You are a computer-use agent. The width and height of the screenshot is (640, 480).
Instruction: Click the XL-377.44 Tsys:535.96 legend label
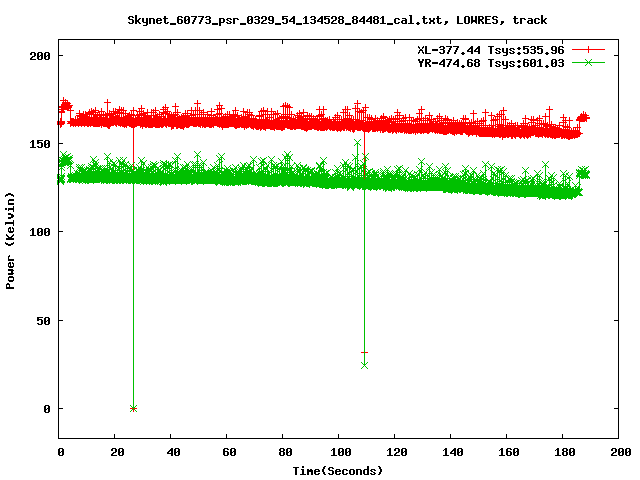(491, 50)
